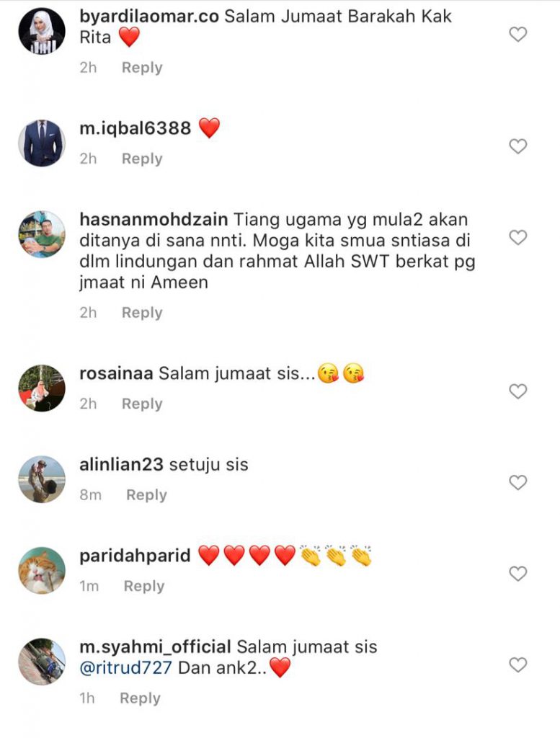Open the @ritrud727 mention link
560x738 pixels.
point(125,668)
